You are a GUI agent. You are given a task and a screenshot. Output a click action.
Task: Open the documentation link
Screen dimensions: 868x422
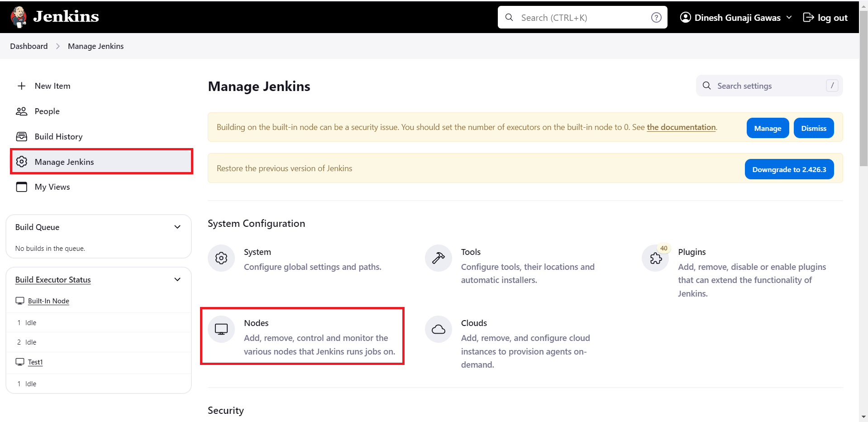[x=681, y=127]
